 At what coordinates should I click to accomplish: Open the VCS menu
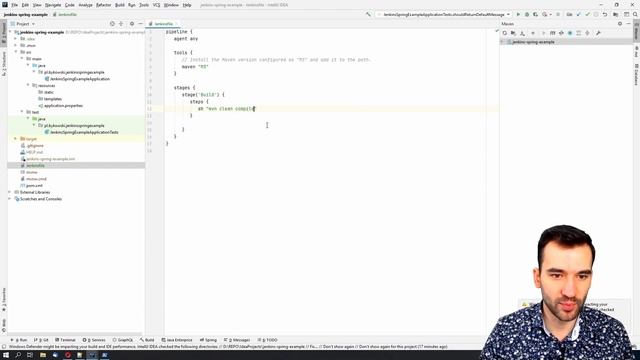click(x=156, y=5)
